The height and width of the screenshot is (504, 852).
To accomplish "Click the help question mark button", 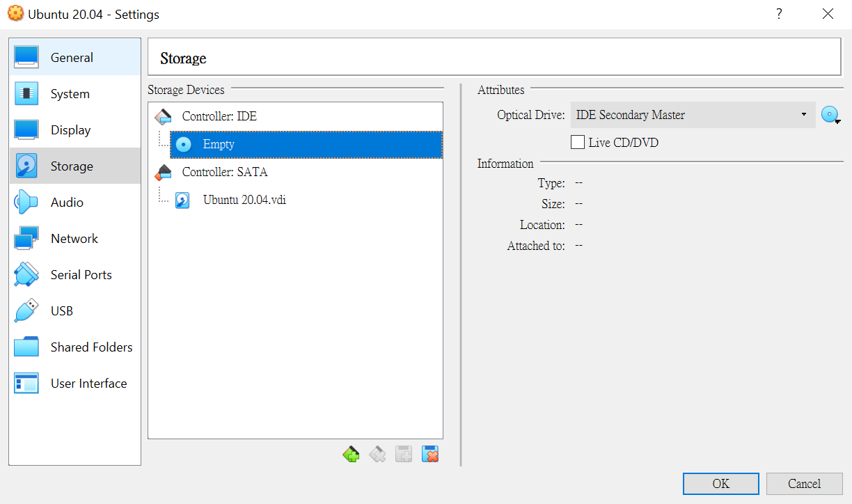I will (779, 14).
